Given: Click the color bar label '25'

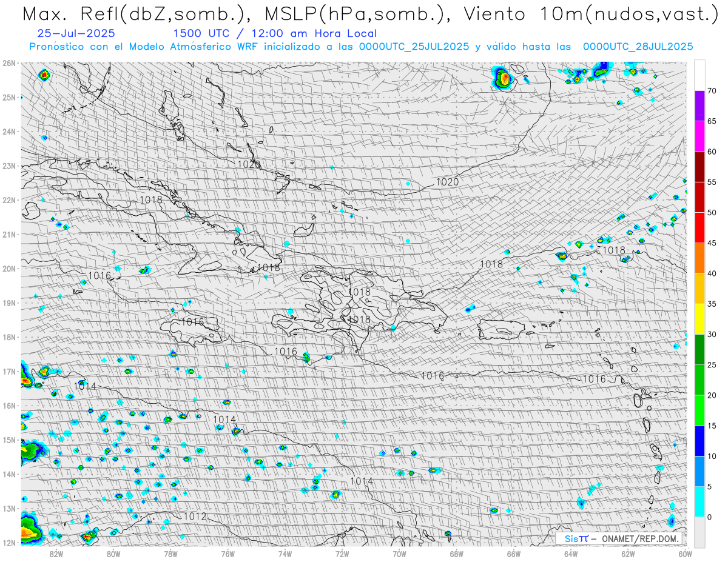Looking at the screenshot, I should click(x=712, y=365).
